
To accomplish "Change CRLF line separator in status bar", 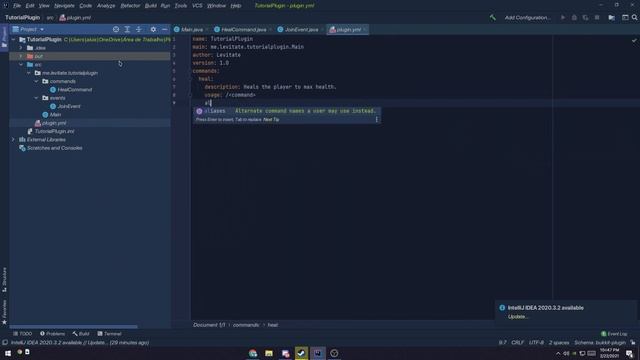I will pyautogui.click(x=518, y=343).
